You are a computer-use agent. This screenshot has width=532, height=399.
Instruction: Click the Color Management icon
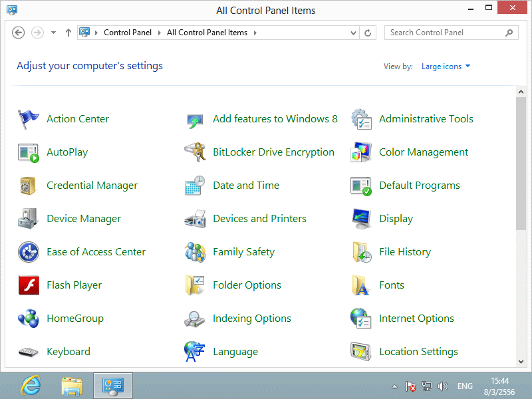point(361,152)
